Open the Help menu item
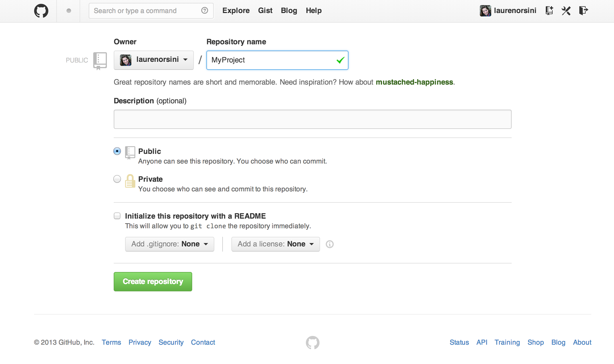This screenshot has height=364, width=614. click(x=314, y=11)
